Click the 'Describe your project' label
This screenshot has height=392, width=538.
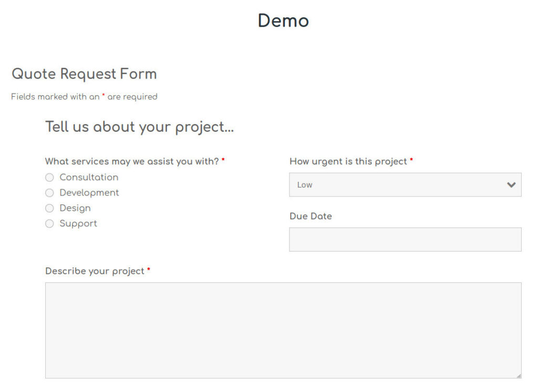(95, 271)
